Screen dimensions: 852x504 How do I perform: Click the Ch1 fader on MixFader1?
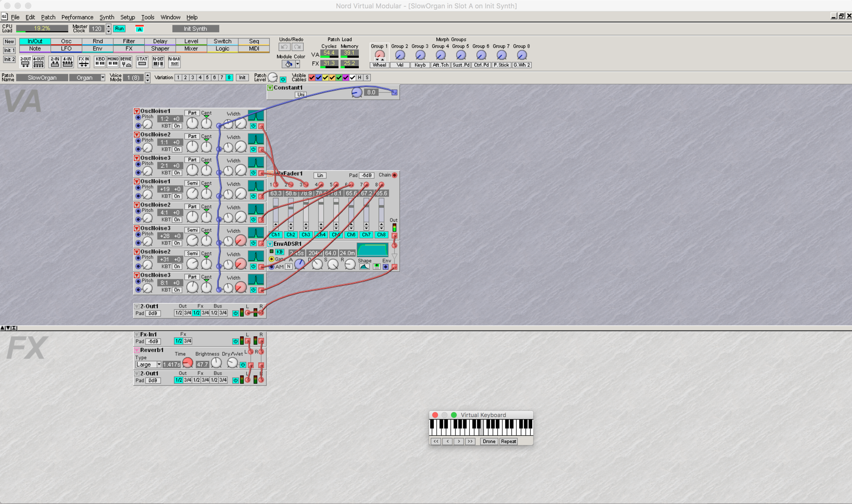275,210
